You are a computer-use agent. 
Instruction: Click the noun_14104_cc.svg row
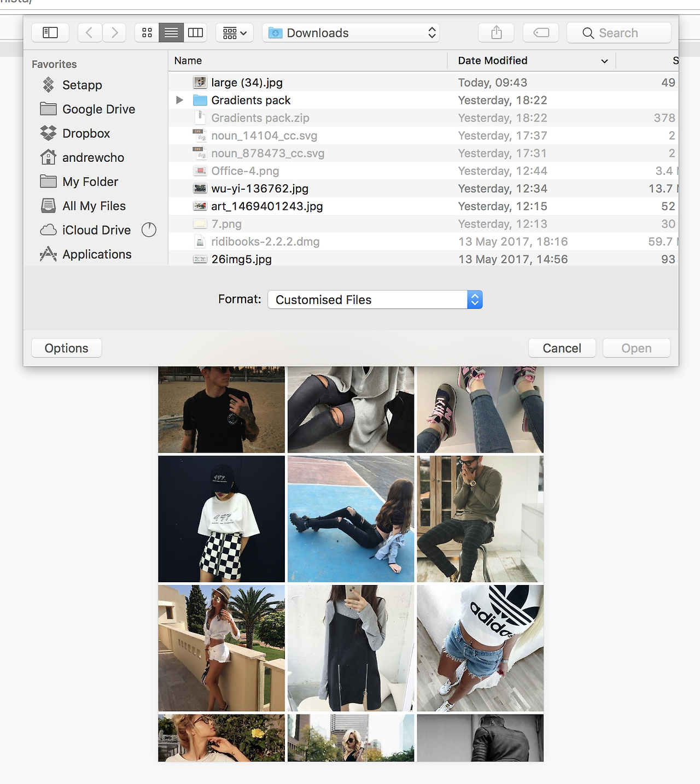423,136
